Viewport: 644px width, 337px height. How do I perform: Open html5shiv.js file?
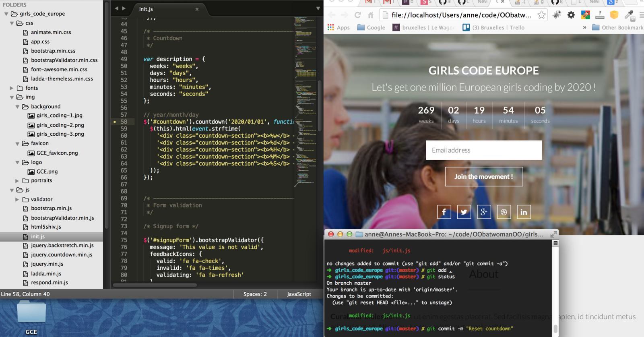click(x=46, y=227)
